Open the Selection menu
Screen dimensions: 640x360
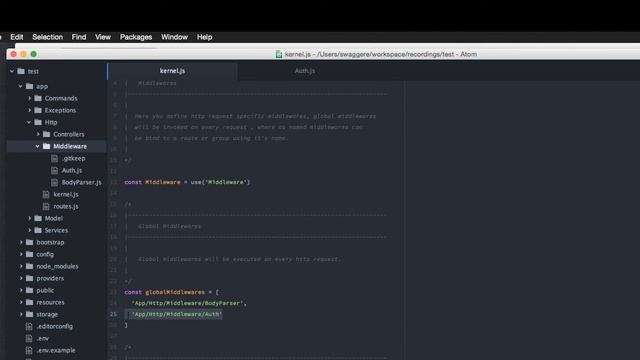point(47,37)
